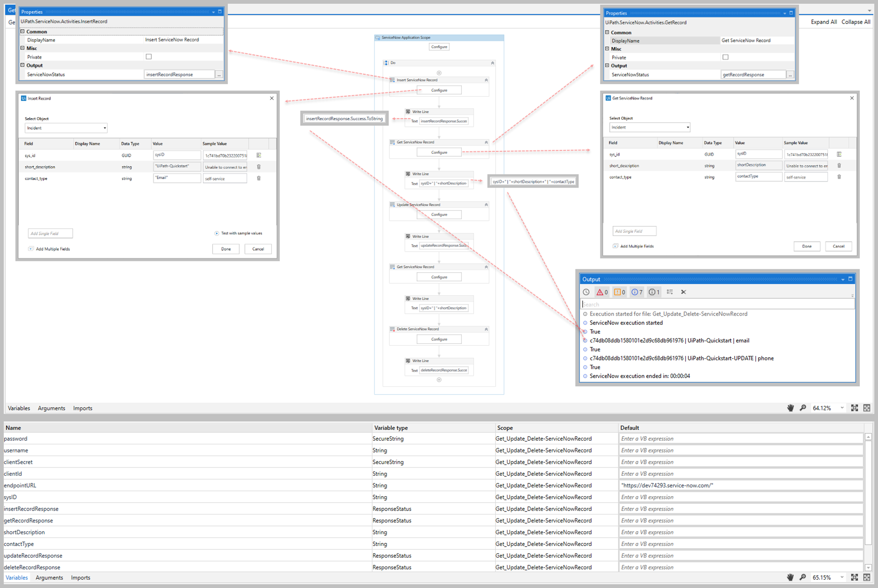Delete the contact_type field in Get ServiceNow Record

[839, 177]
